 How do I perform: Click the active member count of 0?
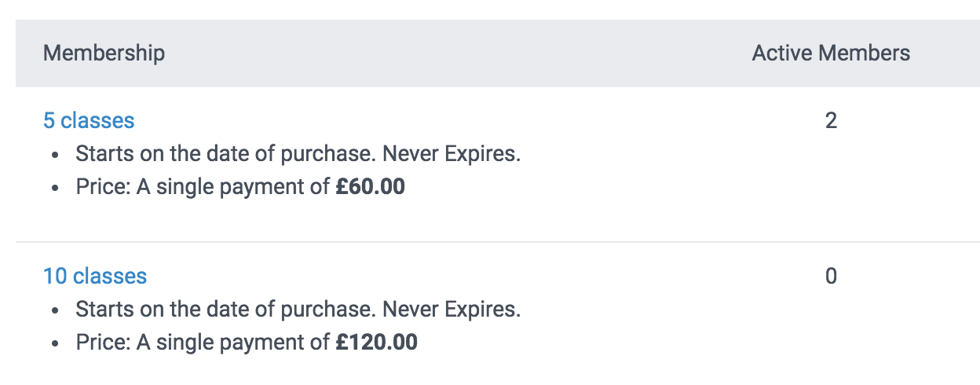point(831,276)
